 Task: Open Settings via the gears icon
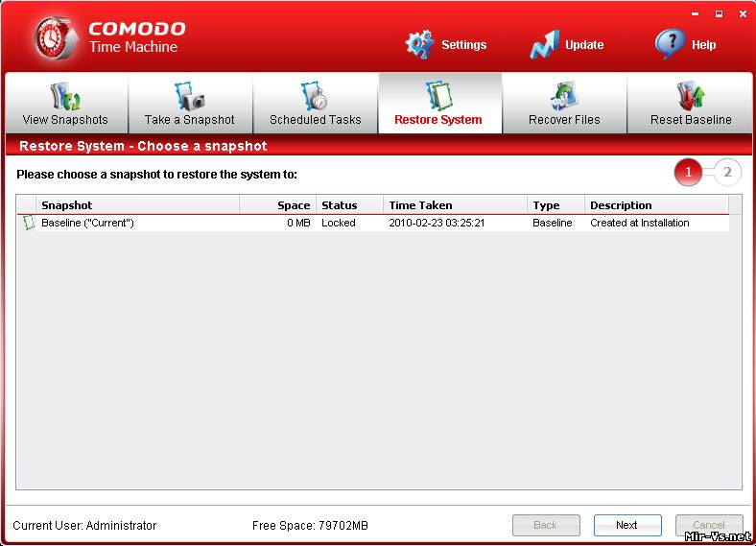tap(419, 44)
